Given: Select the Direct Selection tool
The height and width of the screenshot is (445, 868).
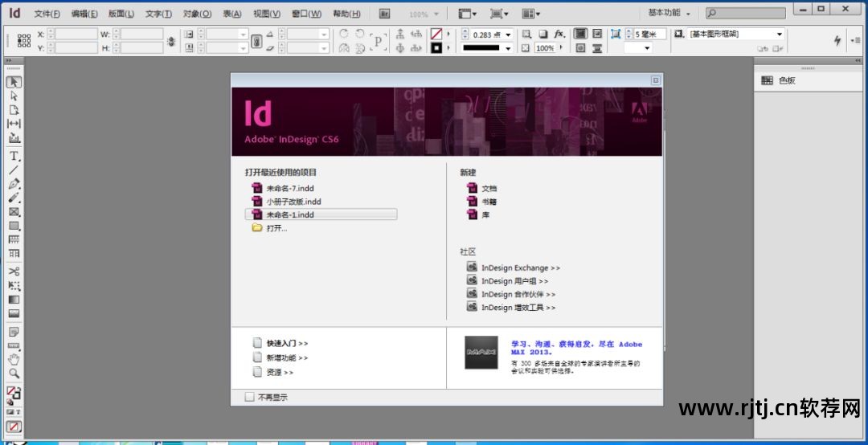Looking at the screenshot, I should point(14,96).
